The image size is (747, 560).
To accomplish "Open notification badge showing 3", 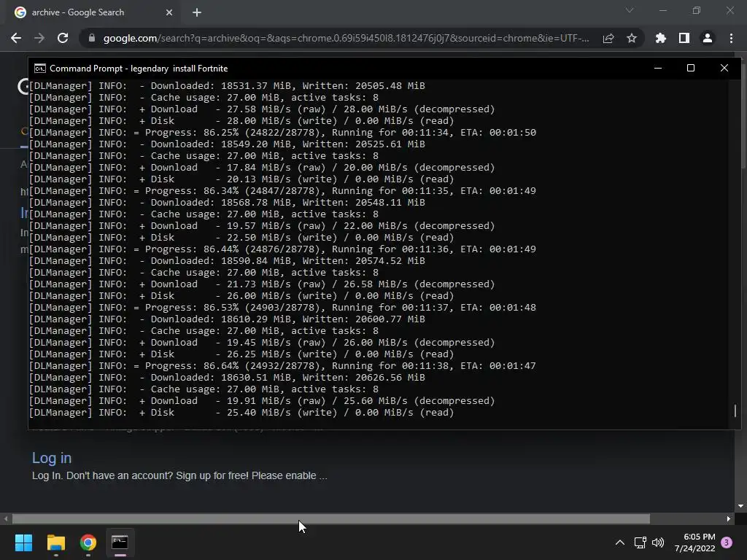I will point(727,542).
